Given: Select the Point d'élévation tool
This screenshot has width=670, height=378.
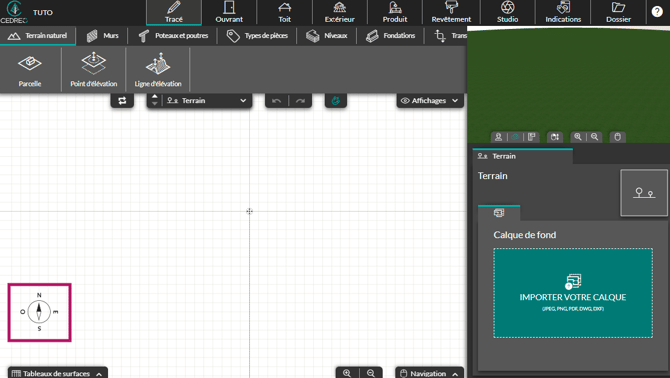Looking at the screenshot, I should [94, 70].
